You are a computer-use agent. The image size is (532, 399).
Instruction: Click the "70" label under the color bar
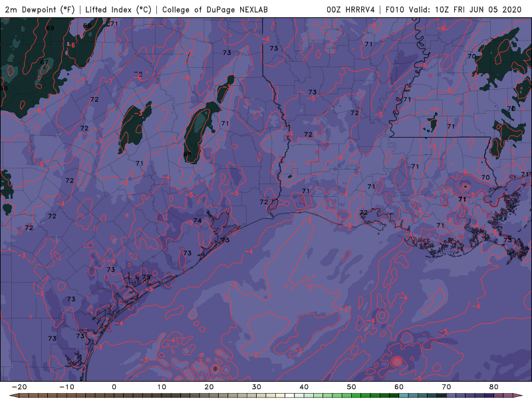(446, 387)
